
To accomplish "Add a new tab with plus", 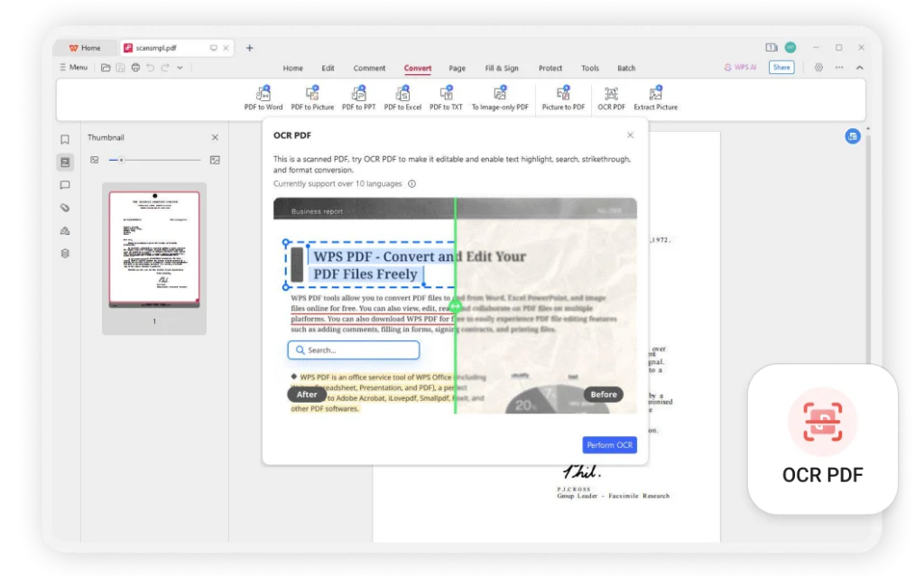I will (249, 48).
